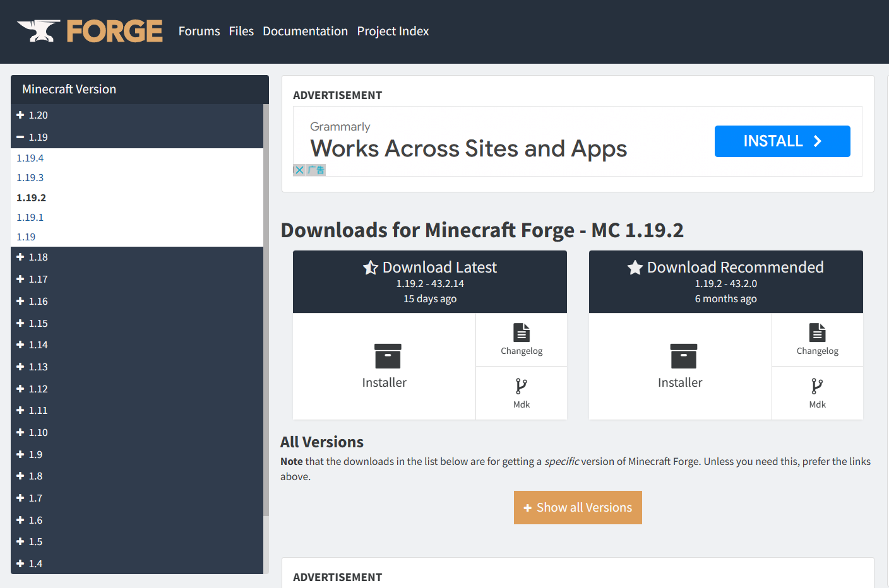
Task: Click the Mdk fork icon under Download Recommended
Action: 817,385
